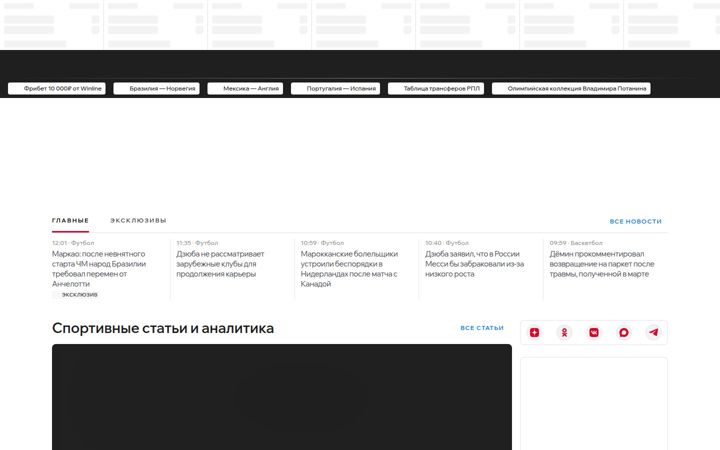Switch to the ГЛАВНЫЕ news tab
Image resolution: width=720 pixels, height=450 pixels.
point(70,221)
